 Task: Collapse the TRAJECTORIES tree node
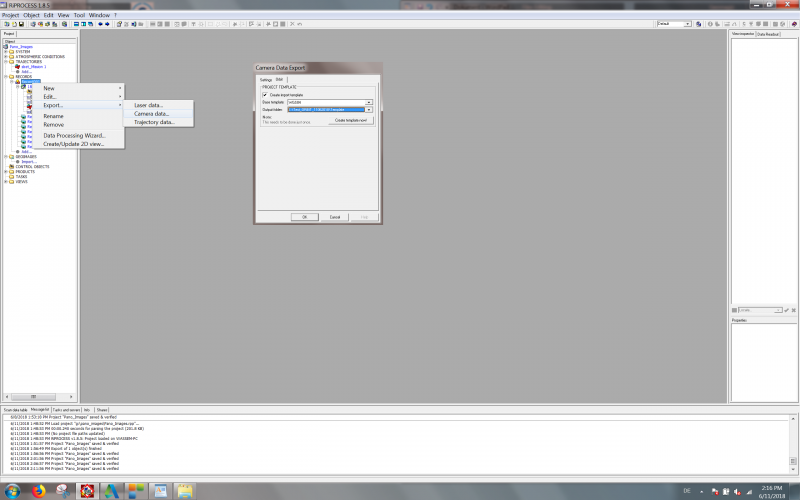point(6,62)
